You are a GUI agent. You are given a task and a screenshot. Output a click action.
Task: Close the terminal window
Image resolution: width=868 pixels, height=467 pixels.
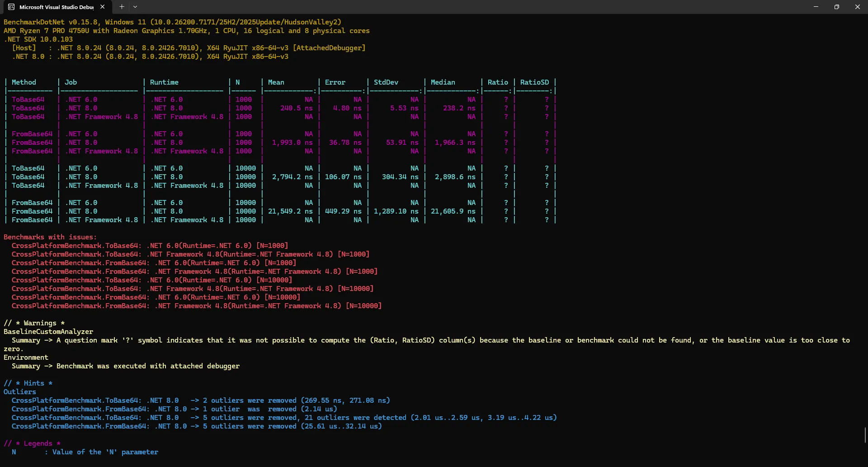(857, 7)
